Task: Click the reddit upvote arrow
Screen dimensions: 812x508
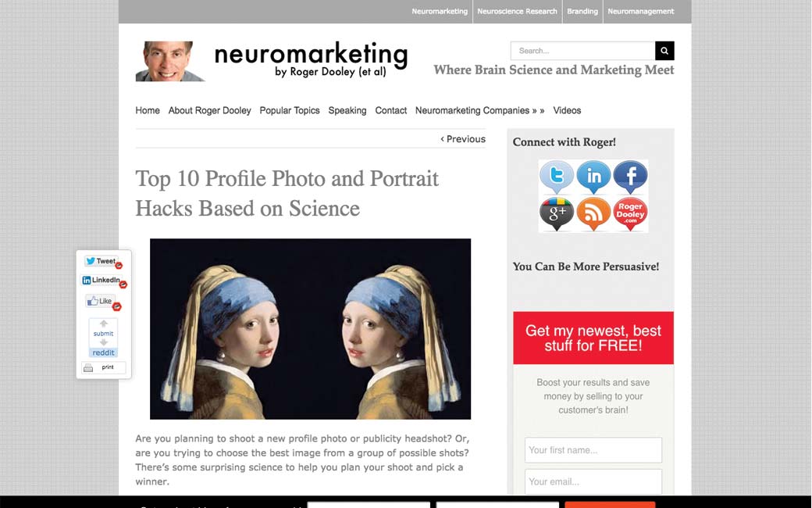Action: pyautogui.click(x=104, y=324)
